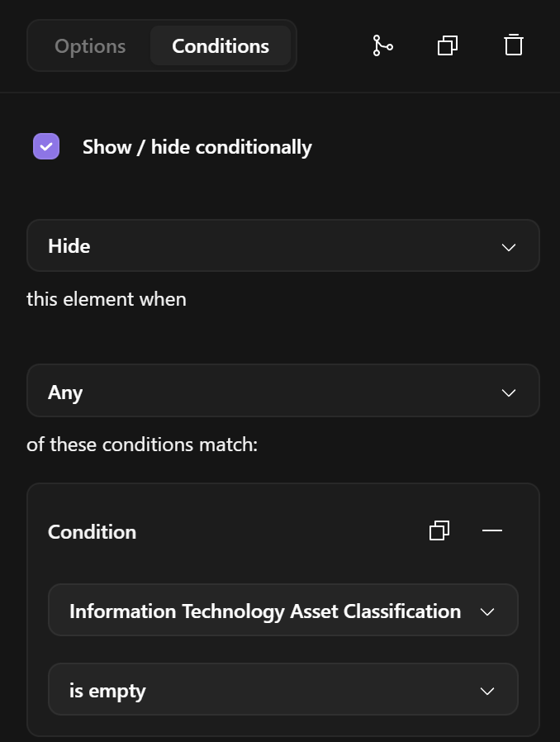Screen dimensions: 560x742
Task: Remove the Condition with the minus icon
Action: tap(492, 530)
